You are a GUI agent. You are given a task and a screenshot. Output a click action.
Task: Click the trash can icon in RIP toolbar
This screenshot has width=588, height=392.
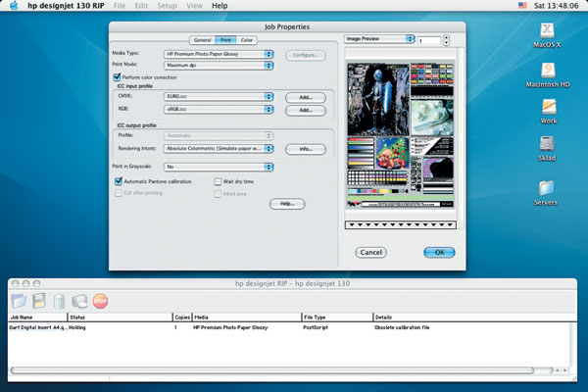(60, 301)
